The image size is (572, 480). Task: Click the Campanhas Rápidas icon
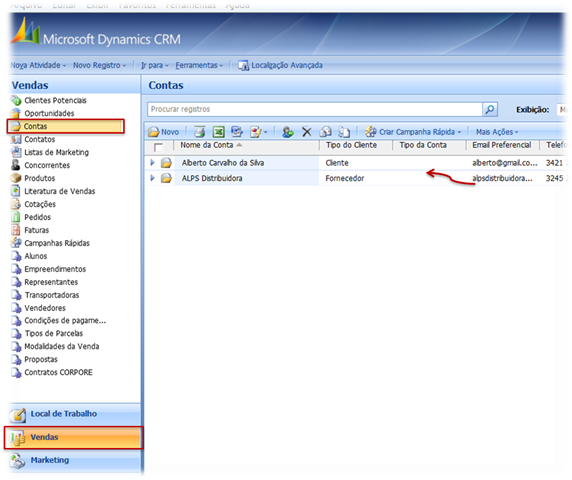click(x=16, y=243)
